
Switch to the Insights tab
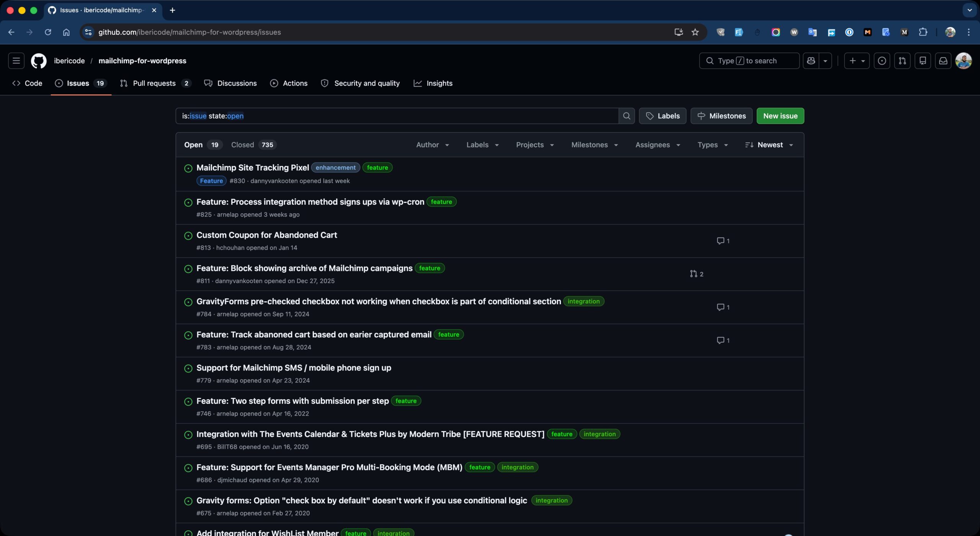(x=433, y=83)
